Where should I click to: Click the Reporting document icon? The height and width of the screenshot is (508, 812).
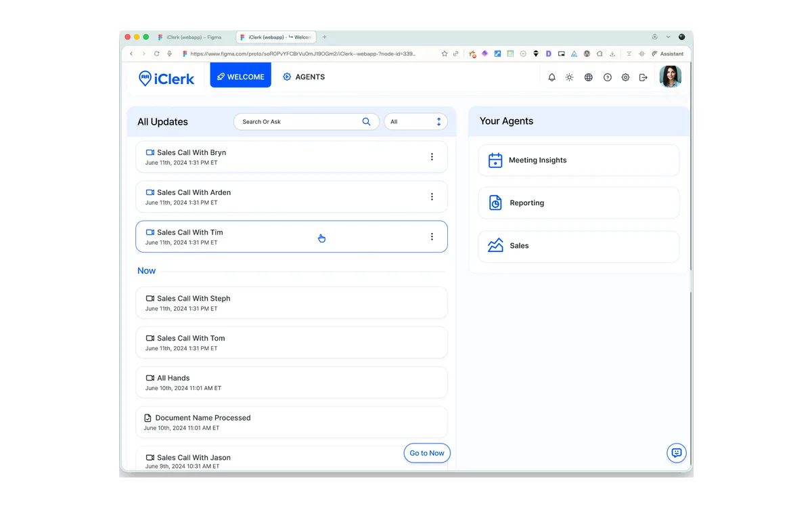click(495, 203)
